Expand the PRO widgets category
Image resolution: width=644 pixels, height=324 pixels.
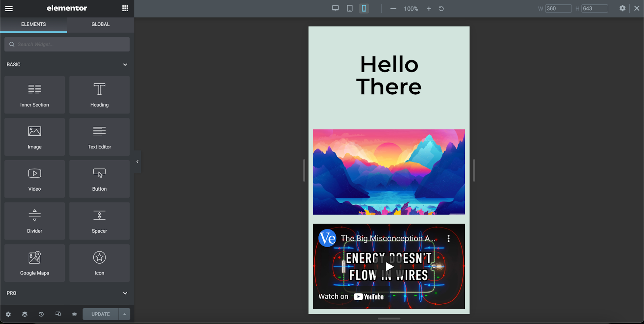point(125,293)
